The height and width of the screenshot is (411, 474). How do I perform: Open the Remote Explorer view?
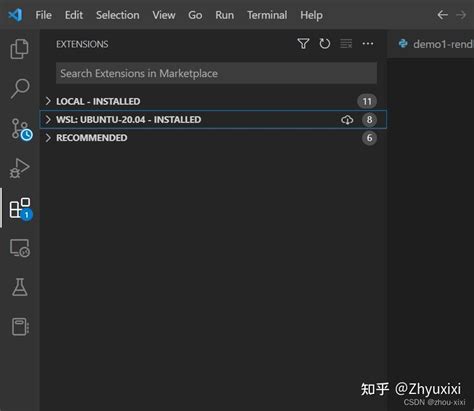click(x=20, y=248)
